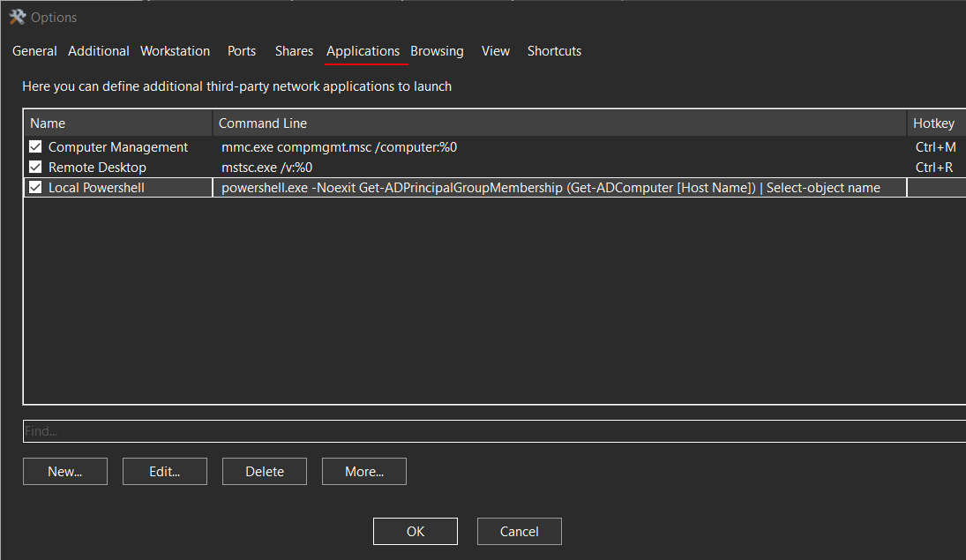Screen dimensions: 966x560
Task: Switch to the General tab
Action: pyautogui.click(x=34, y=51)
